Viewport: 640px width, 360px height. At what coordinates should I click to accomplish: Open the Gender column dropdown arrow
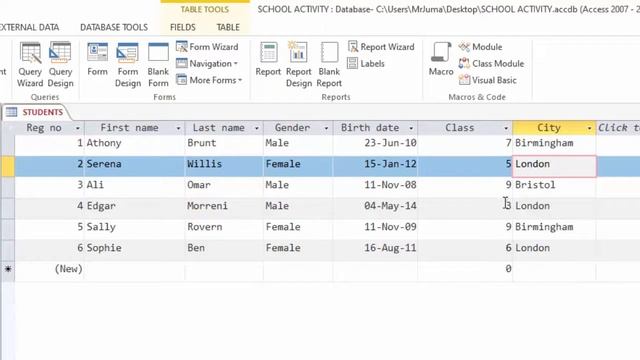click(x=326, y=128)
